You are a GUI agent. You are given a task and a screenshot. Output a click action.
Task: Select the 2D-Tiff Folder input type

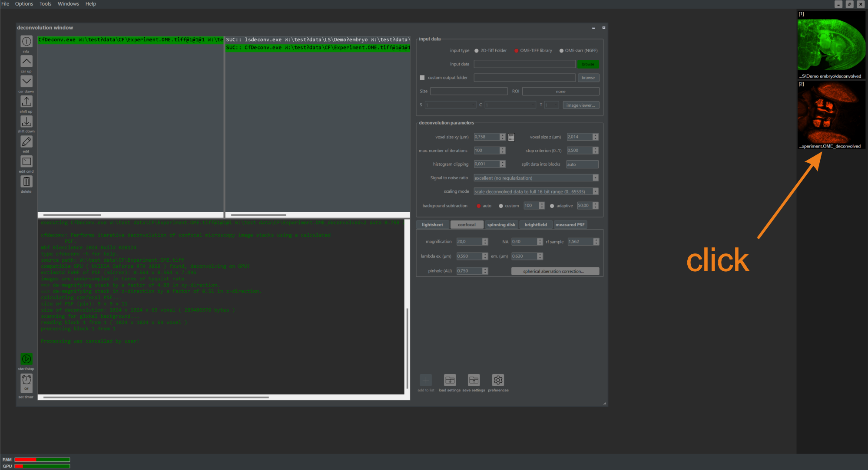[x=477, y=51]
